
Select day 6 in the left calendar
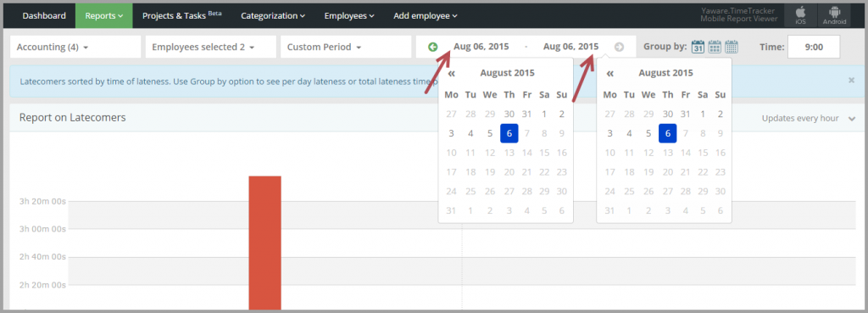click(509, 133)
